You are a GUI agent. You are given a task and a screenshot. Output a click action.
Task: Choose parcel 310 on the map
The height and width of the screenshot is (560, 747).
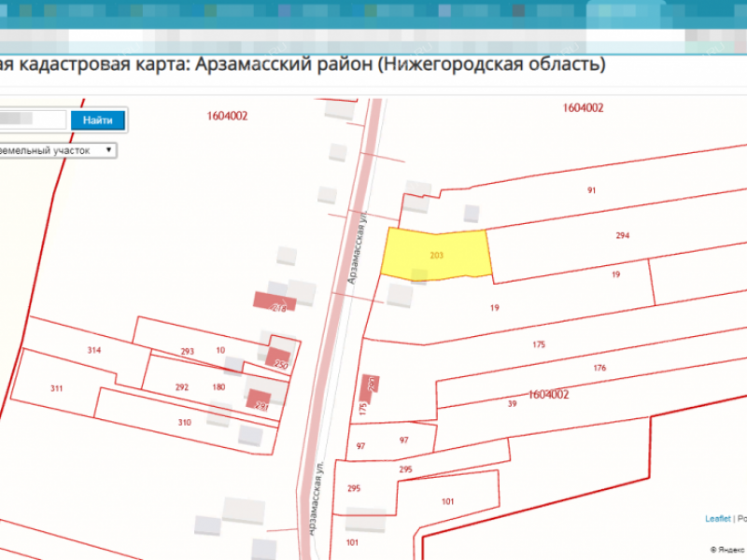184,422
